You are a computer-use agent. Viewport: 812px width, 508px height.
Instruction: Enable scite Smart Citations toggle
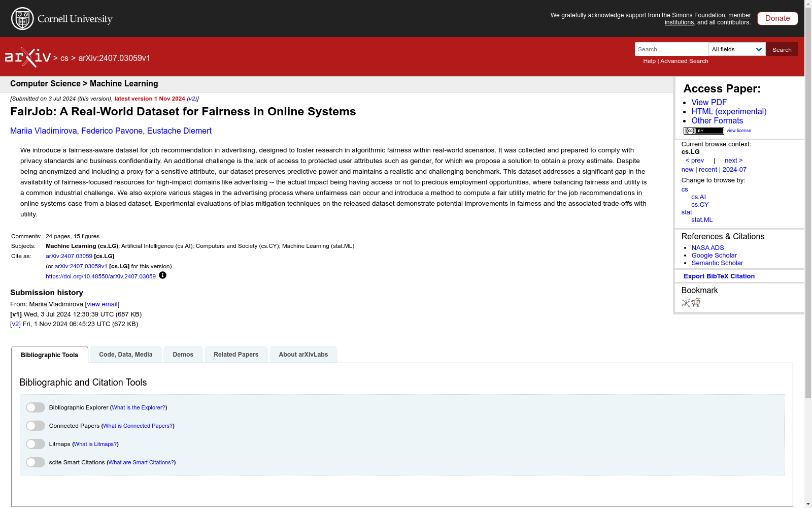point(36,462)
